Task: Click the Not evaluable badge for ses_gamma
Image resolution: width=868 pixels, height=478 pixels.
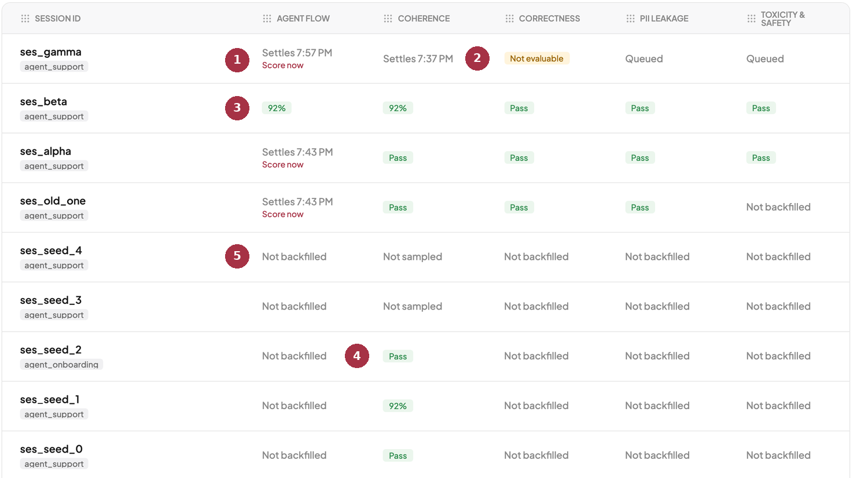Action: point(536,58)
